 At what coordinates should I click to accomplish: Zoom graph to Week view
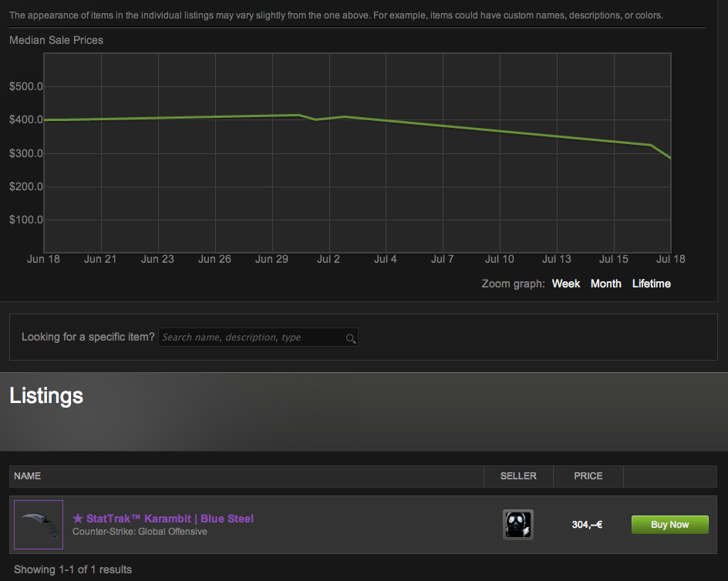565,284
